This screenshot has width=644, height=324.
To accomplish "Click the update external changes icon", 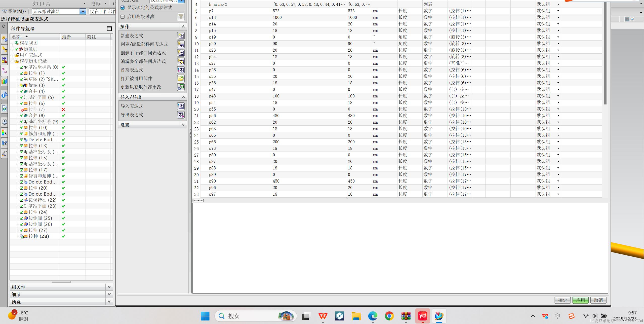I will pos(181,87).
